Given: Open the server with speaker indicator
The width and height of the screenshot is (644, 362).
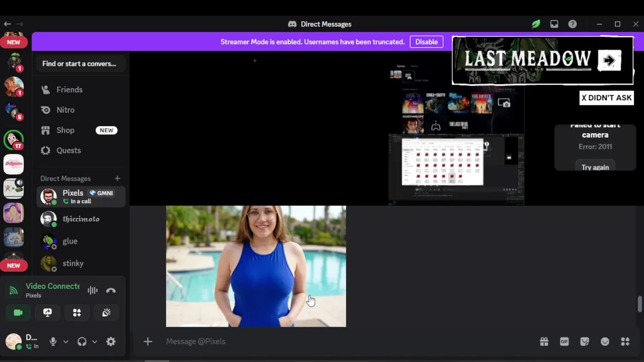Looking at the screenshot, I should (x=14, y=188).
